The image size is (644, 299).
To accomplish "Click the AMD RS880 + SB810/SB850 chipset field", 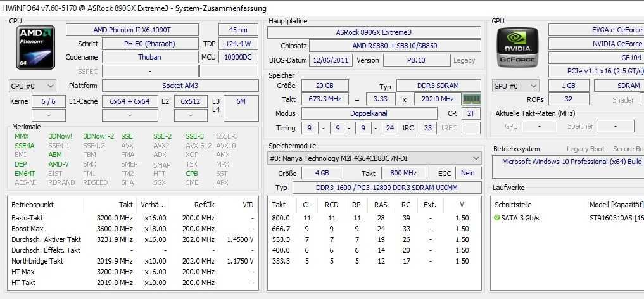I will [x=395, y=46].
